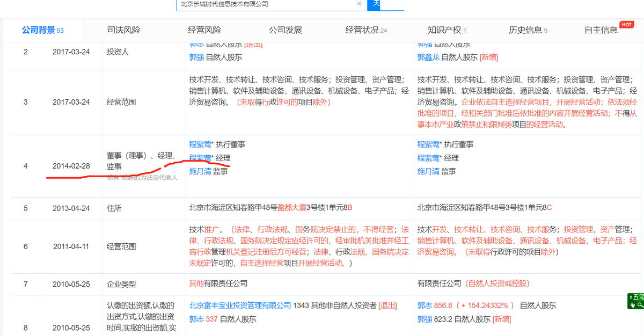Open 郭强 link in the 2017-03-24 投资人 row
This screenshot has height=335, width=644.
[x=196, y=57]
